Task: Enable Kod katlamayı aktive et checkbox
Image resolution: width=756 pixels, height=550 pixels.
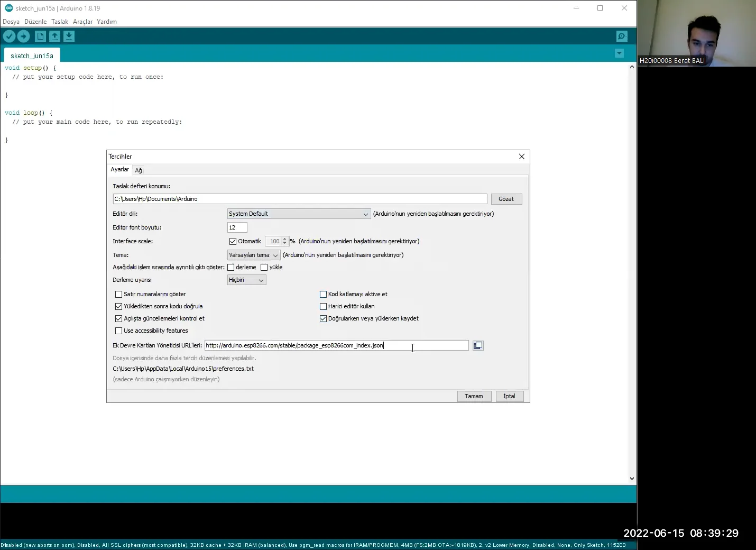Action: [x=323, y=294]
